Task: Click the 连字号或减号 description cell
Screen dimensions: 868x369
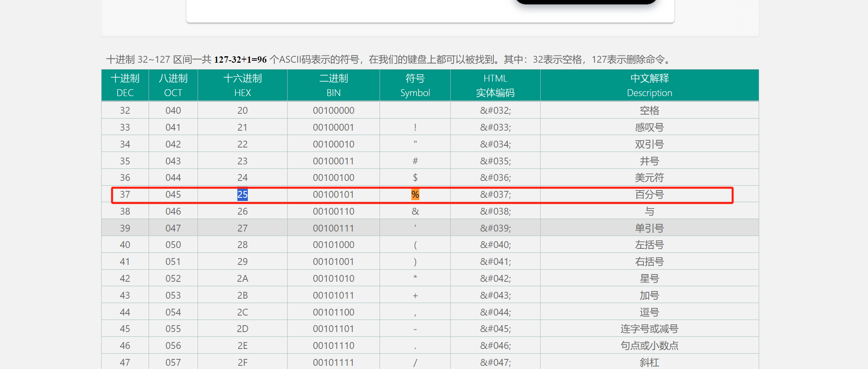Action: (x=649, y=328)
